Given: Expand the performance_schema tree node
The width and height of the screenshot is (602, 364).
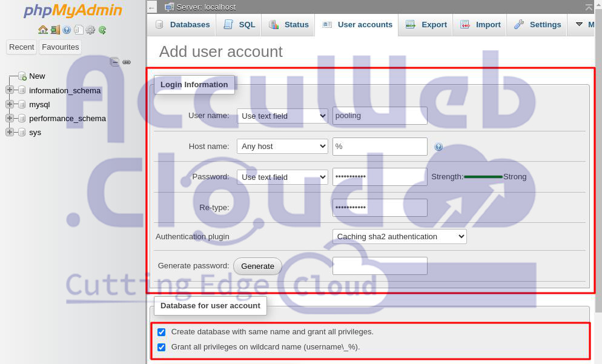Looking at the screenshot, I should [10, 118].
